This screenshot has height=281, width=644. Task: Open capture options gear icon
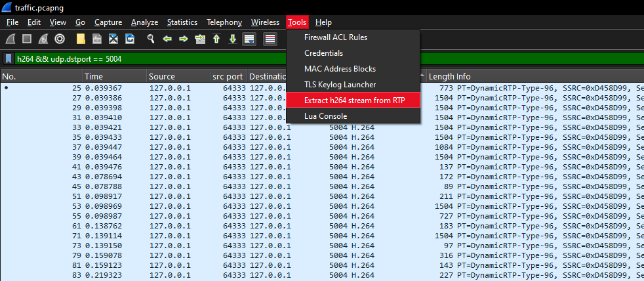[60, 39]
